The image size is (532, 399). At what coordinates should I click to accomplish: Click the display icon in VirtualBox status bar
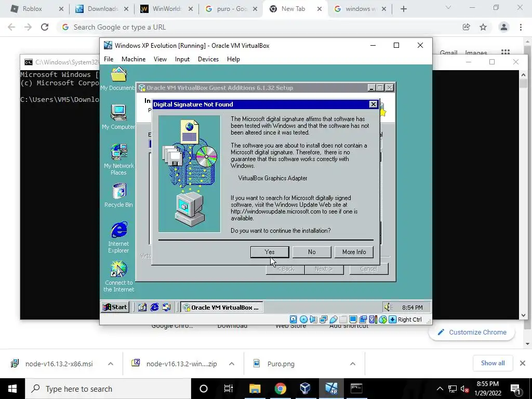coord(353,320)
